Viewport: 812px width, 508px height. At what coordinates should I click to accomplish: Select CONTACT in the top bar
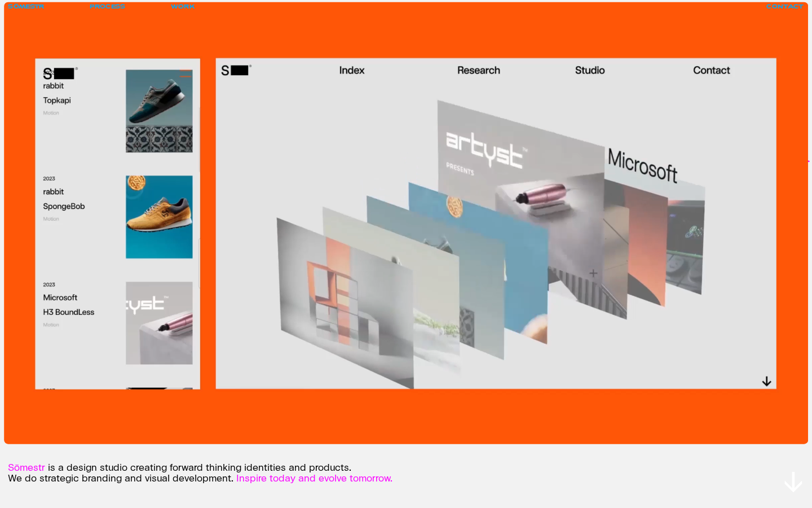pos(784,7)
